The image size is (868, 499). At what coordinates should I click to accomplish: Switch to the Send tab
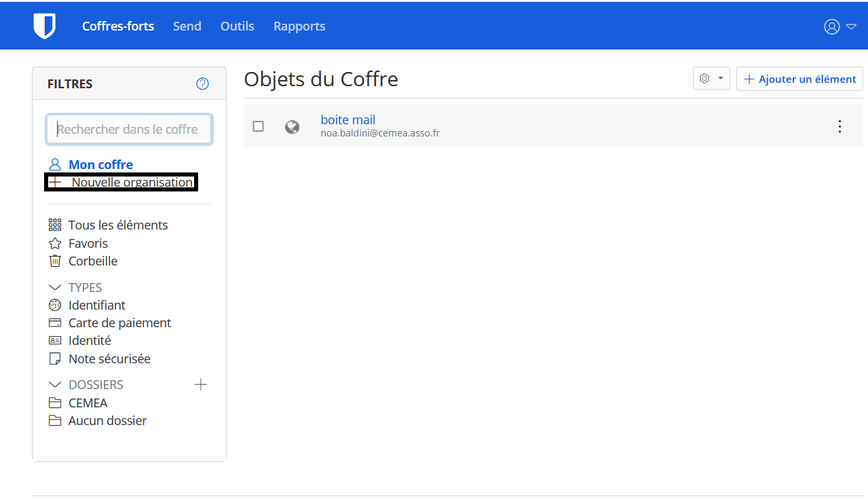[x=187, y=26]
